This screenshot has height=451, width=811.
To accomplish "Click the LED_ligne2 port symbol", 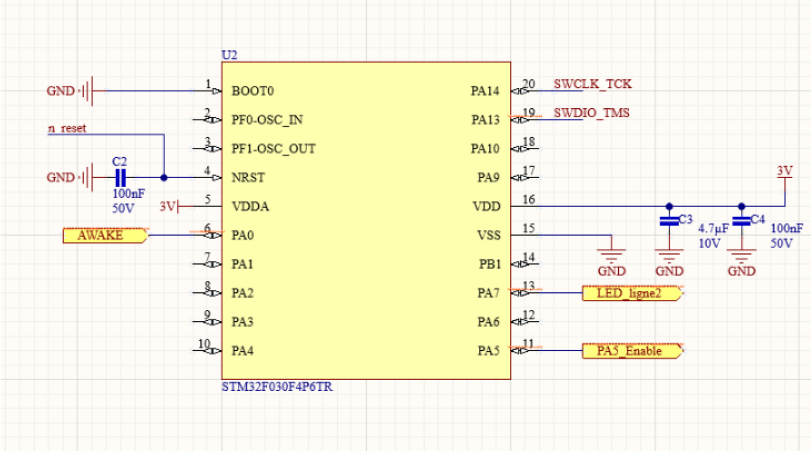I will (630, 293).
